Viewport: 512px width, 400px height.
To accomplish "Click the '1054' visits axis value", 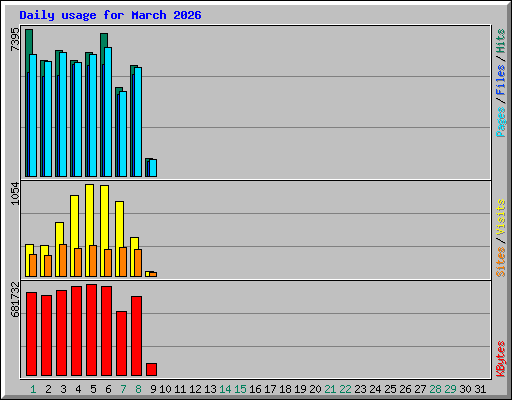I will 15,193.
